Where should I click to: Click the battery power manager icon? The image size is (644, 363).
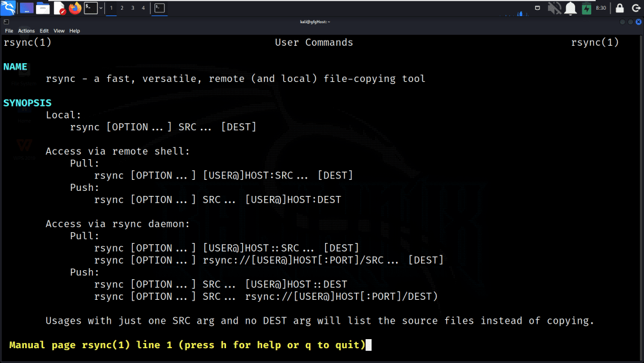(x=587, y=8)
